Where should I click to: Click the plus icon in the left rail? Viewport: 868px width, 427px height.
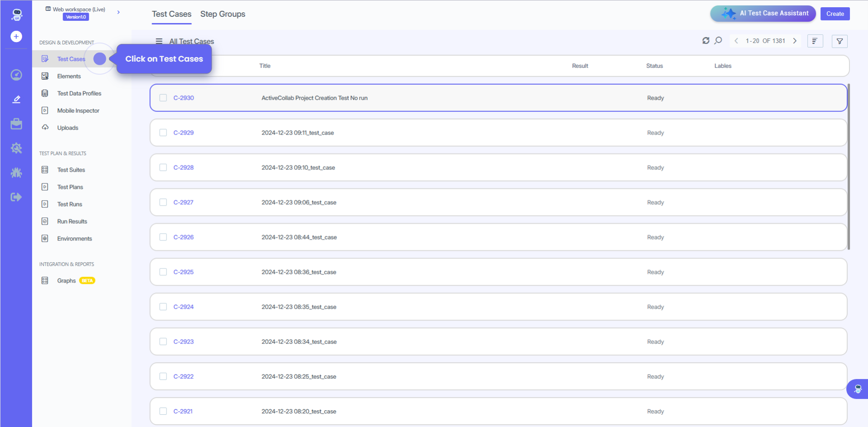16,36
